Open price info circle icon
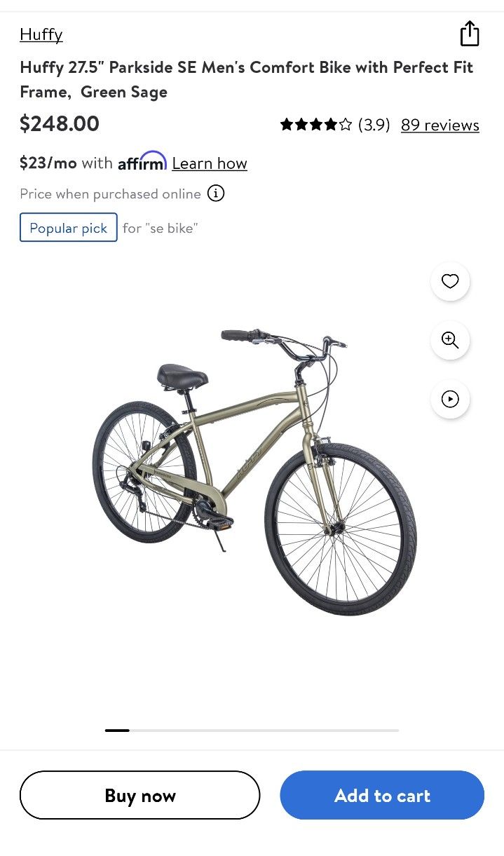The height and width of the screenshot is (856, 504). [x=216, y=193]
